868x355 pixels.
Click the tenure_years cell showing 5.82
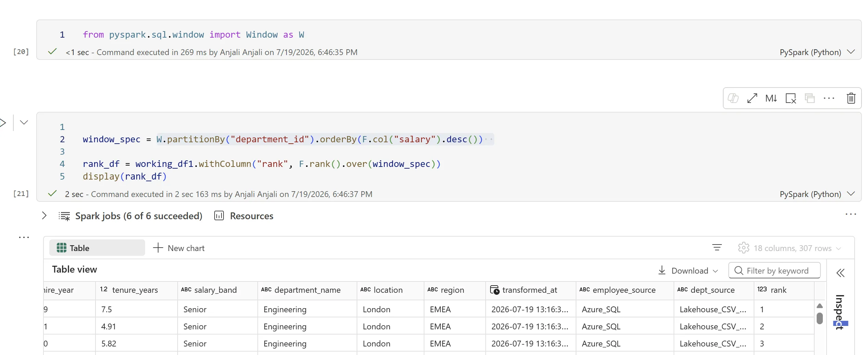137,343
